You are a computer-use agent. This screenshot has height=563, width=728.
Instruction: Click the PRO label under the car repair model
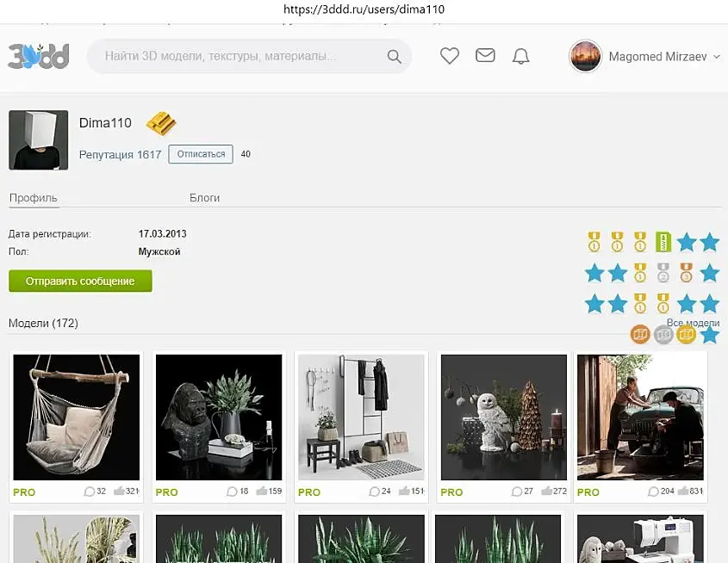[588, 492]
